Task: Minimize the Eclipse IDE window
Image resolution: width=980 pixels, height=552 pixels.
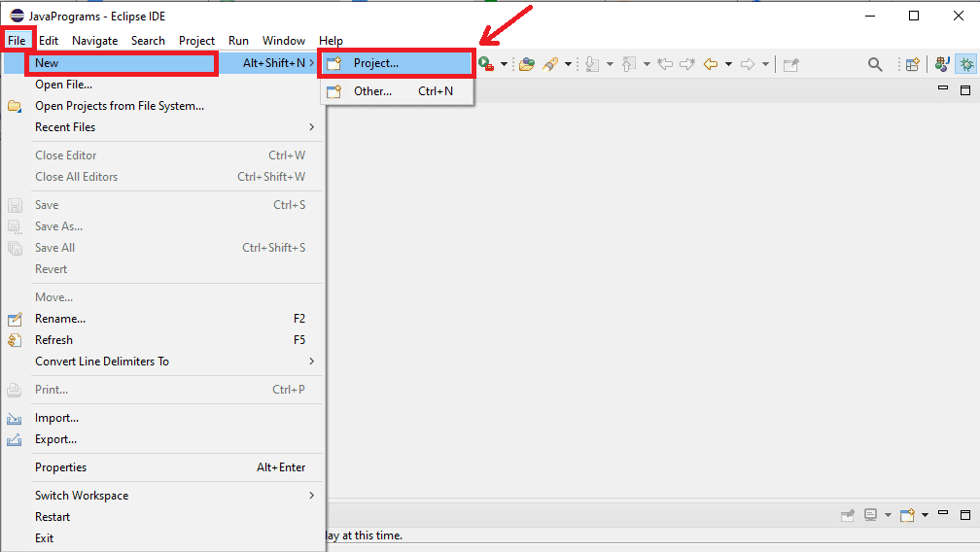Action: tap(870, 16)
